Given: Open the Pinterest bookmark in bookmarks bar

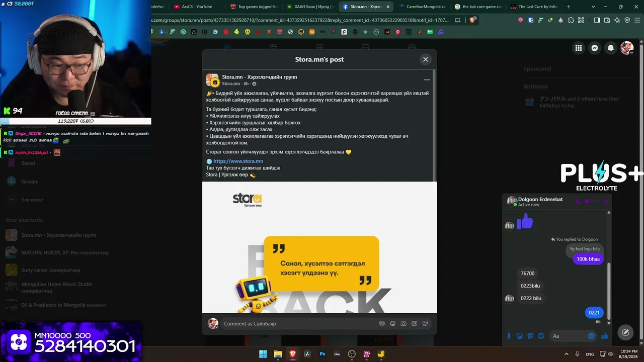Looking at the screenshot, I should pos(397,32).
